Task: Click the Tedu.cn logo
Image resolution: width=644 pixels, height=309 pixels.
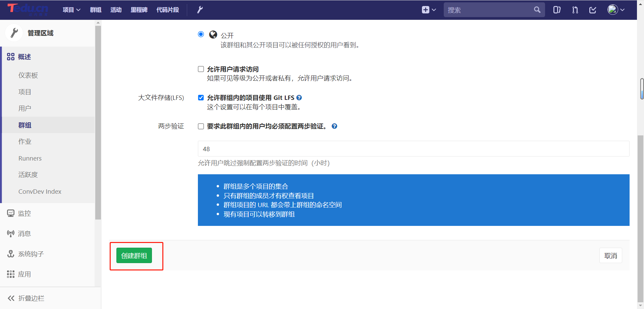Action: click(28, 9)
